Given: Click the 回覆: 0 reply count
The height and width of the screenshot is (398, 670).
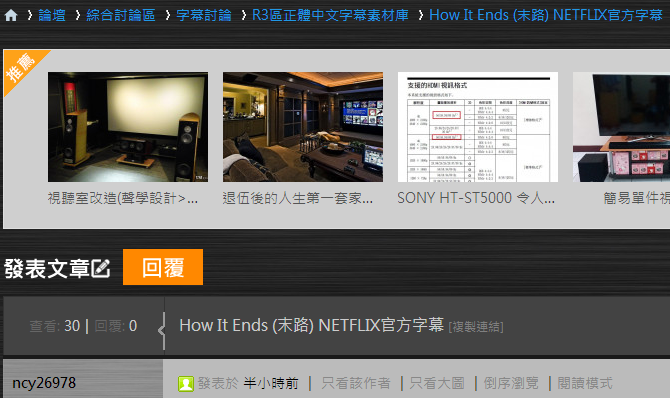Looking at the screenshot, I should pyautogui.click(x=116, y=326).
